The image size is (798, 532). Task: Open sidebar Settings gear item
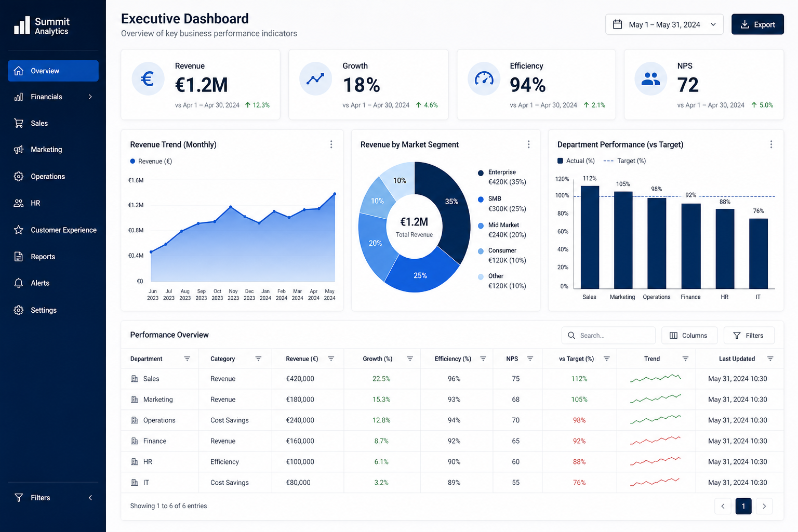coord(53,310)
